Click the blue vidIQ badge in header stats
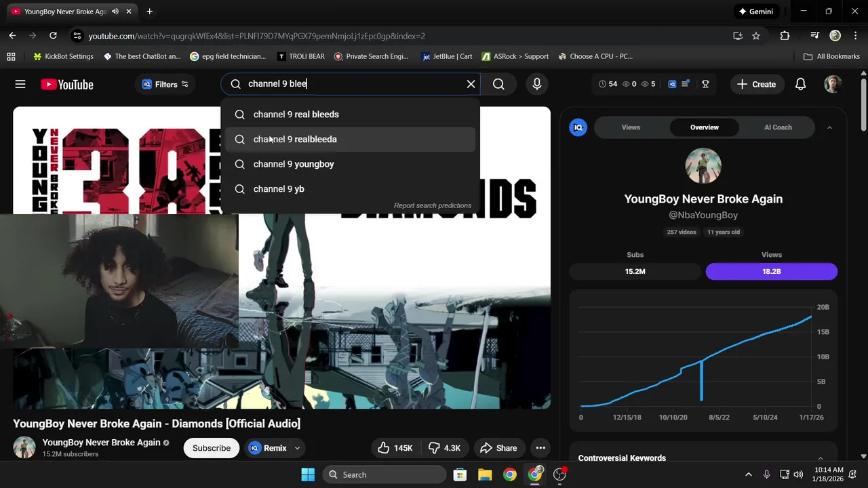Image resolution: width=868 pixels, height=488 pixels. [672, 84]
